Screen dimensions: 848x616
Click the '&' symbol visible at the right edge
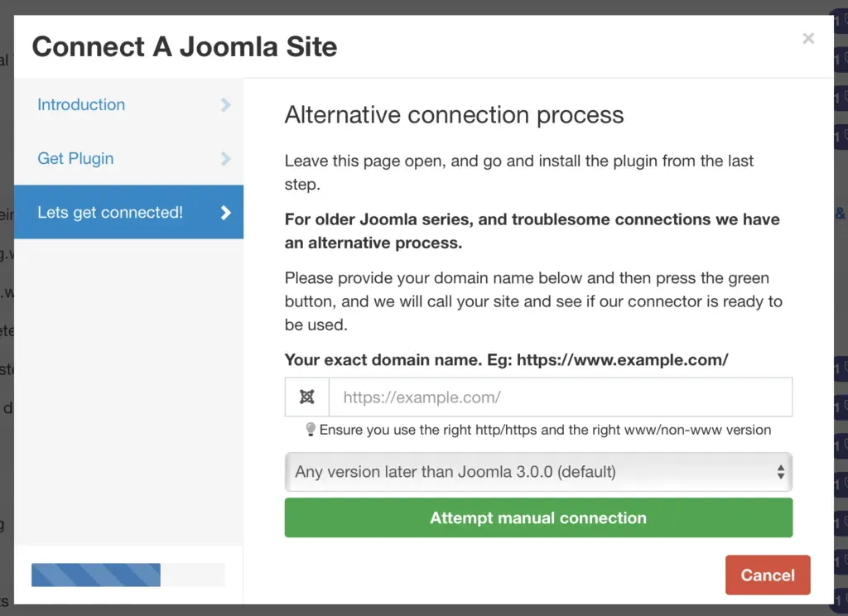[841, 212]
